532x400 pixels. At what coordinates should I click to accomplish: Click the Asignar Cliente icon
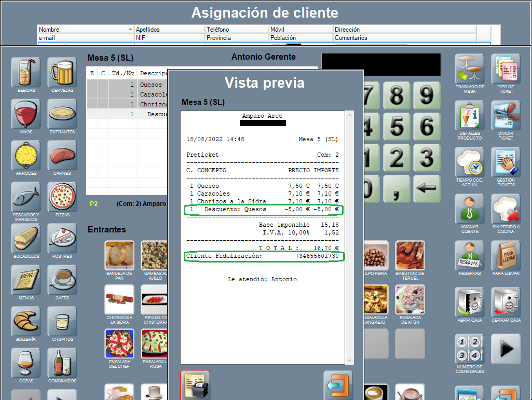pos(469,209)
